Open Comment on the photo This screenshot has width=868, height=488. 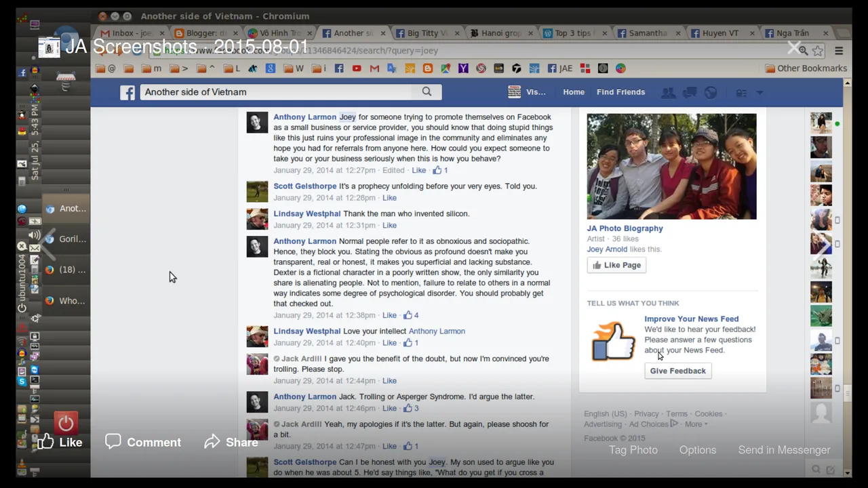(143, 442)
